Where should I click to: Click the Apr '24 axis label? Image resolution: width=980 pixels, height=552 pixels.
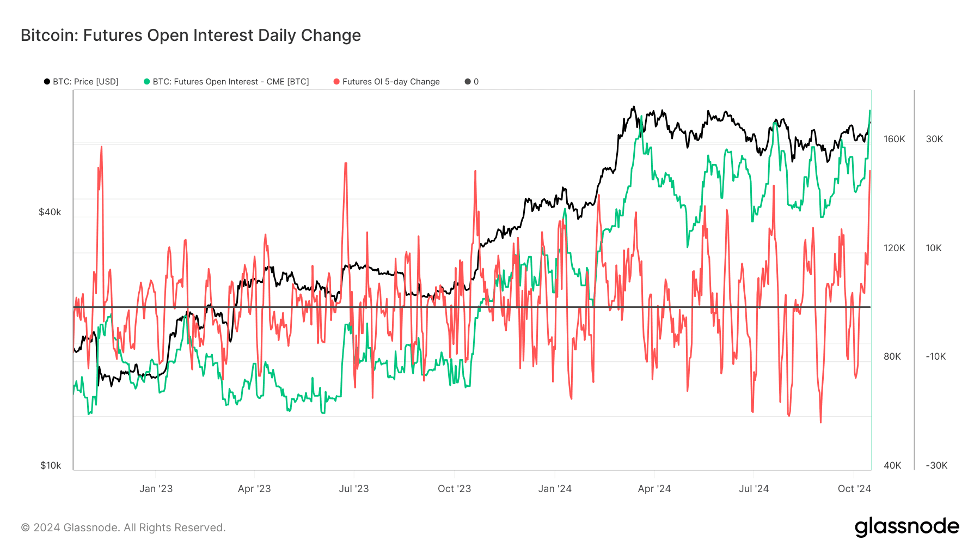point(654,489)
